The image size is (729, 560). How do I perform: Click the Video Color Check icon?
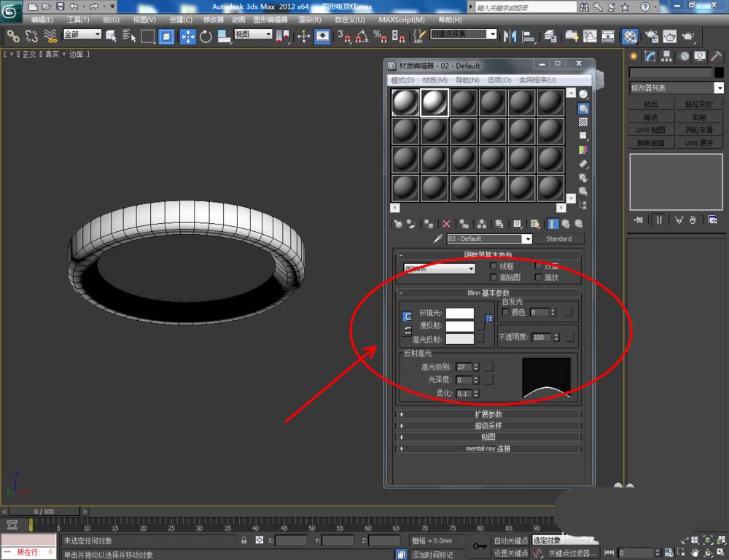point(583,149)
